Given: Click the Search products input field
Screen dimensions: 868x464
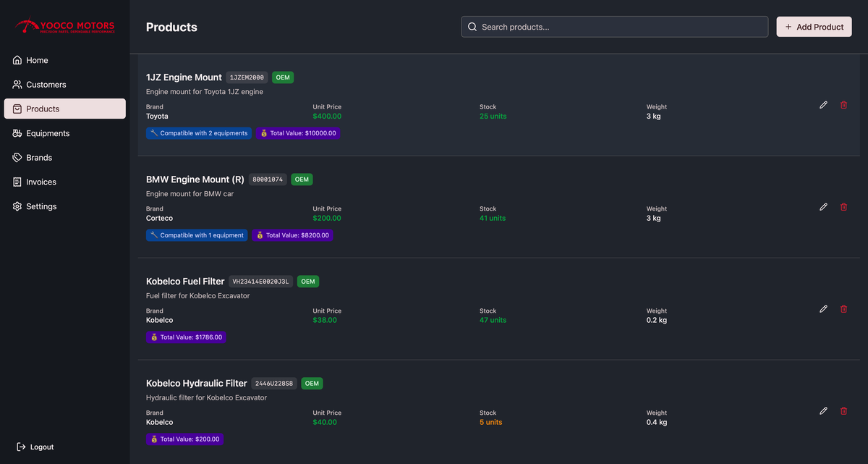Looking at the screenshot, I should [615, 27].
